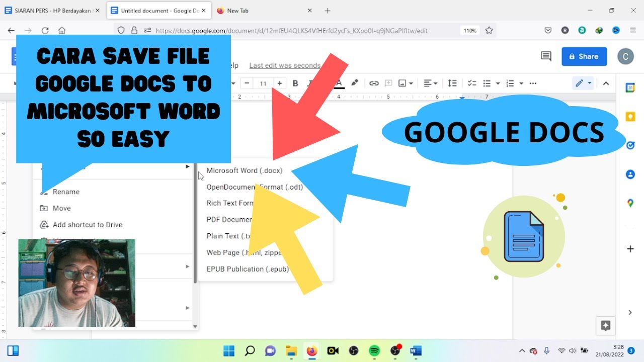
Task: Open the Windows Start menu
Action: pos(229,350)
